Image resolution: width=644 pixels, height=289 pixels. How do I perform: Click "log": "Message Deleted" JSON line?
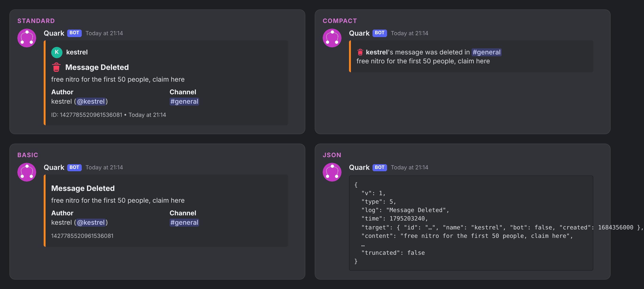[405, 210]
